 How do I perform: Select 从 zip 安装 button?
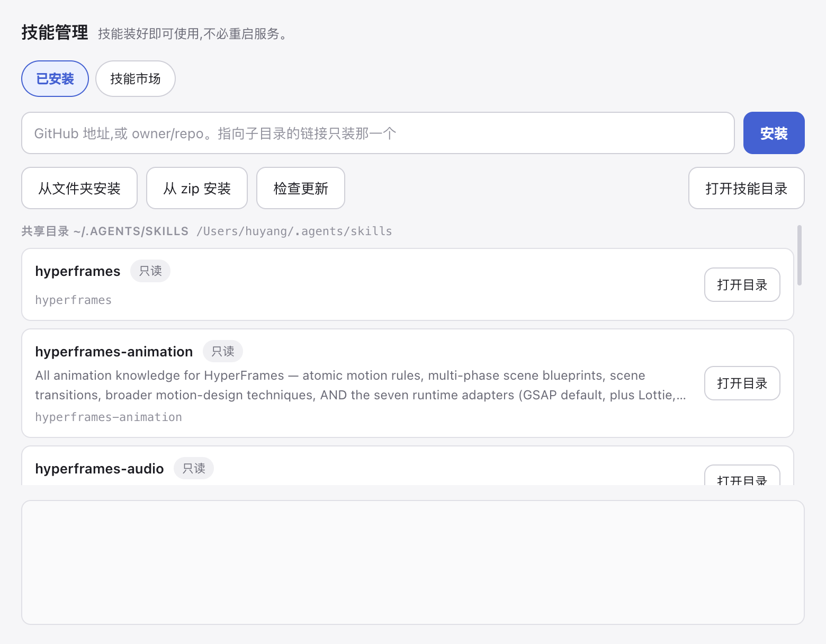[x=197, y=188]
